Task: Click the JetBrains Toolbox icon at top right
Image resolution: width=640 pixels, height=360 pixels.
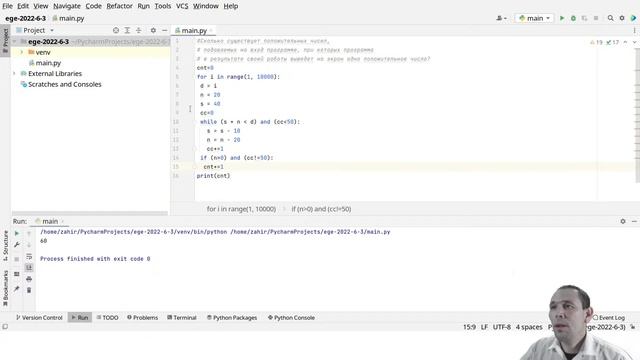Action: point(633,18)
